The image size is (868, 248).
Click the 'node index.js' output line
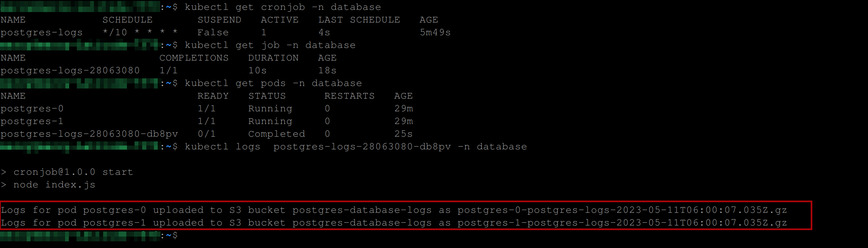coord(54,185)
